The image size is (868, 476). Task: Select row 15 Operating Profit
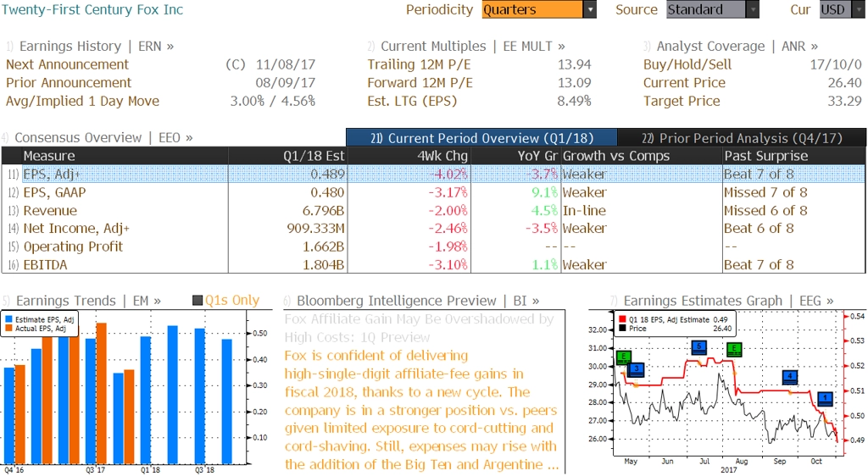[433, 246]
